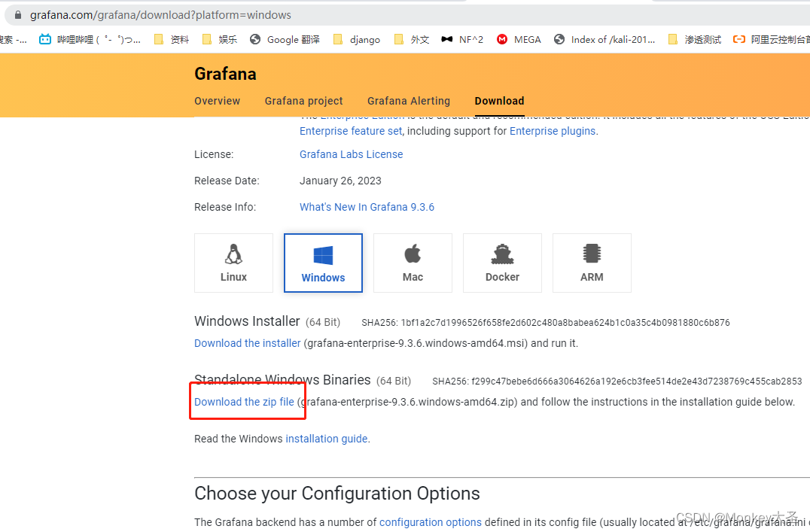Open the Grafana Labs License link

pyautogui.click(x=352, y=154)
